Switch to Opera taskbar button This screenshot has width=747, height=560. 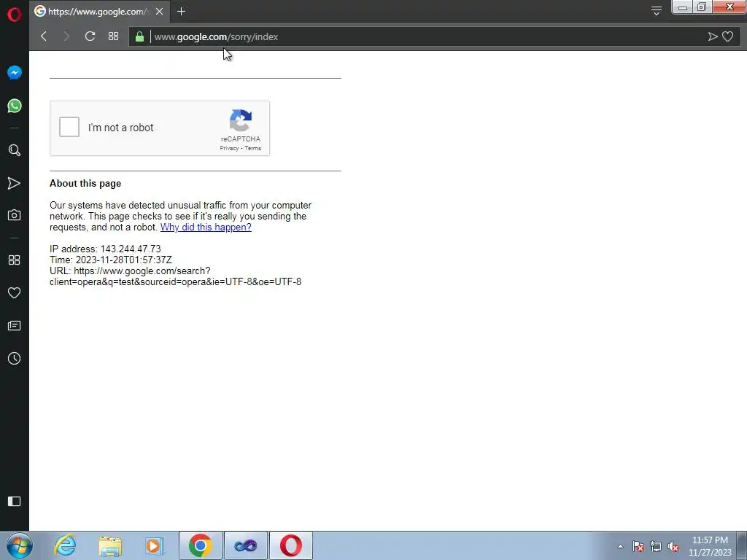pos(291,545)
